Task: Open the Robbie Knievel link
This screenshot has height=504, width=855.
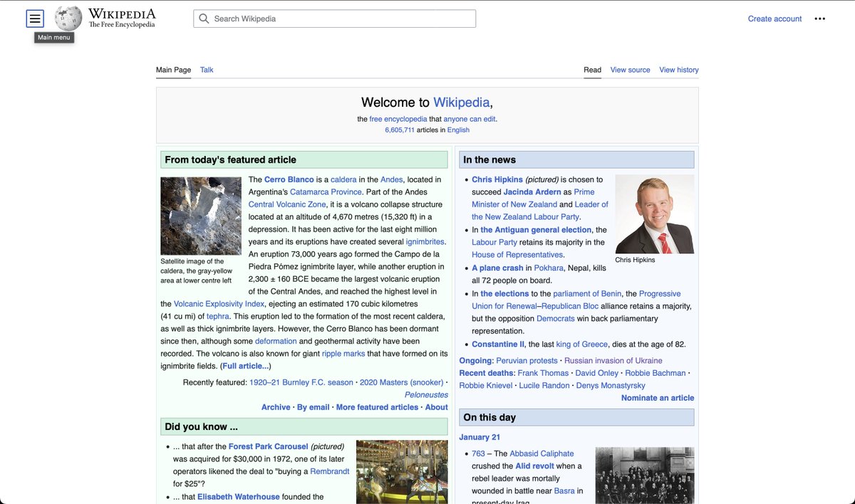Action: pos(486,385)
